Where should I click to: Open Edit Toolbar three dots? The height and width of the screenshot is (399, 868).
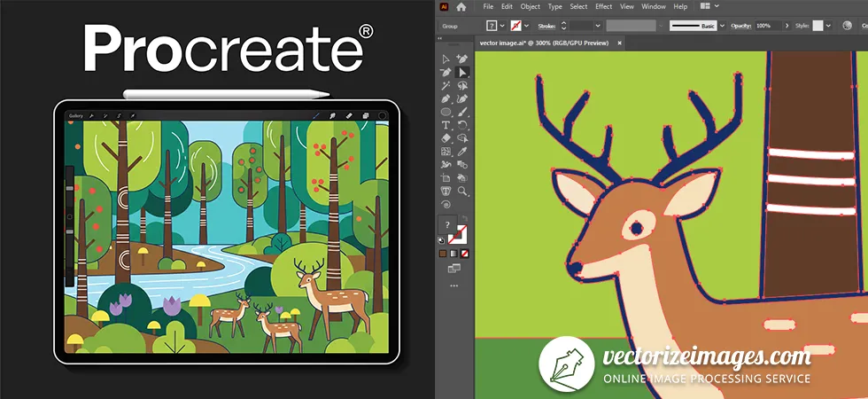click(x=453, y=286)
